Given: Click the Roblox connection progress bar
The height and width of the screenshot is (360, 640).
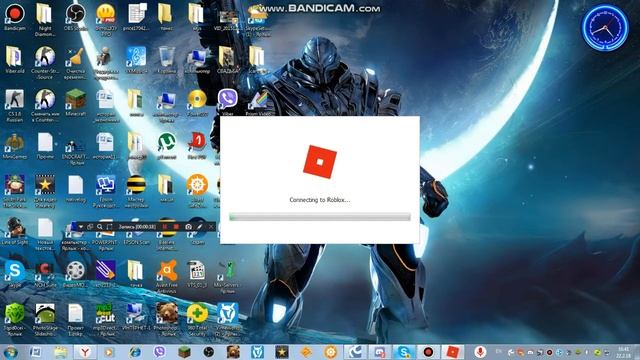Looking at the screenshot, I should click(x=320, y=217).
